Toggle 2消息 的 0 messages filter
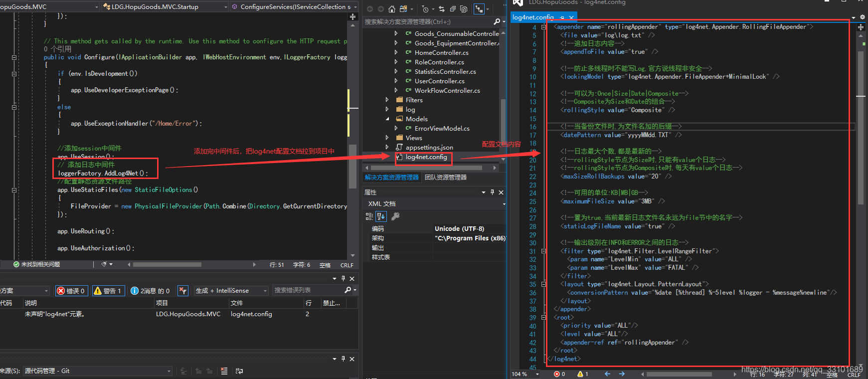The height and width of the screenshot is (379, 868). coord(150,291)
